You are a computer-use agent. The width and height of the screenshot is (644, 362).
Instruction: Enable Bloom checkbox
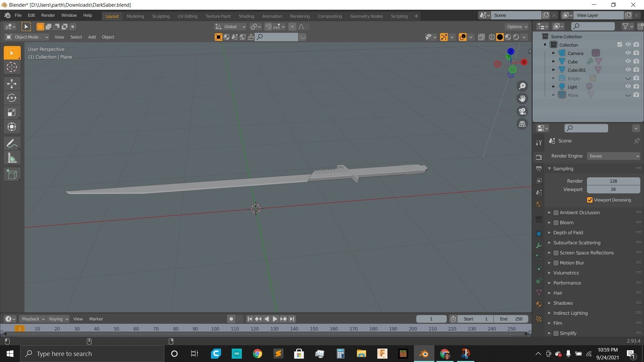(x=556, y=223)
